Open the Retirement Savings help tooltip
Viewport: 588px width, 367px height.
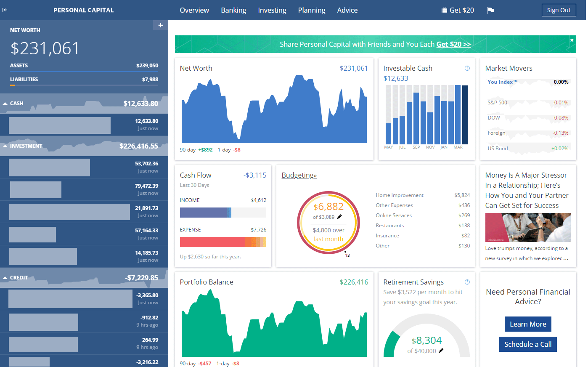(x=467, y=282)
